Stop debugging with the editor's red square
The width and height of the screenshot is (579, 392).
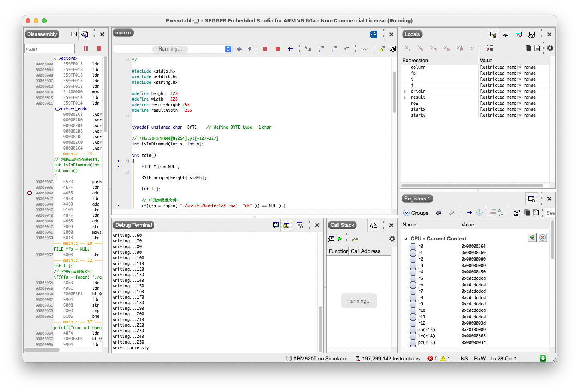pyautogui.click(x=277, y=49)
